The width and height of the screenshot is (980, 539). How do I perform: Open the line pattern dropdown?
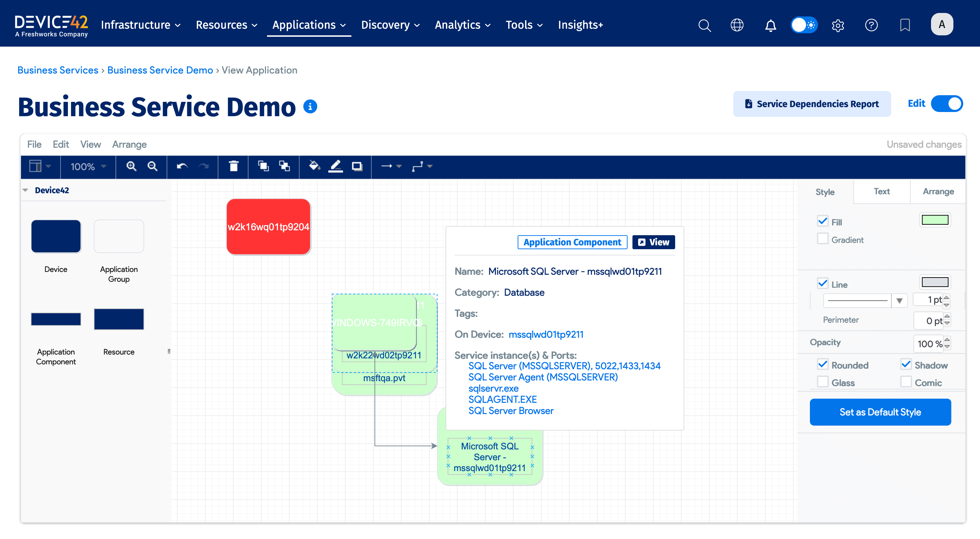[x=899, y=301]
